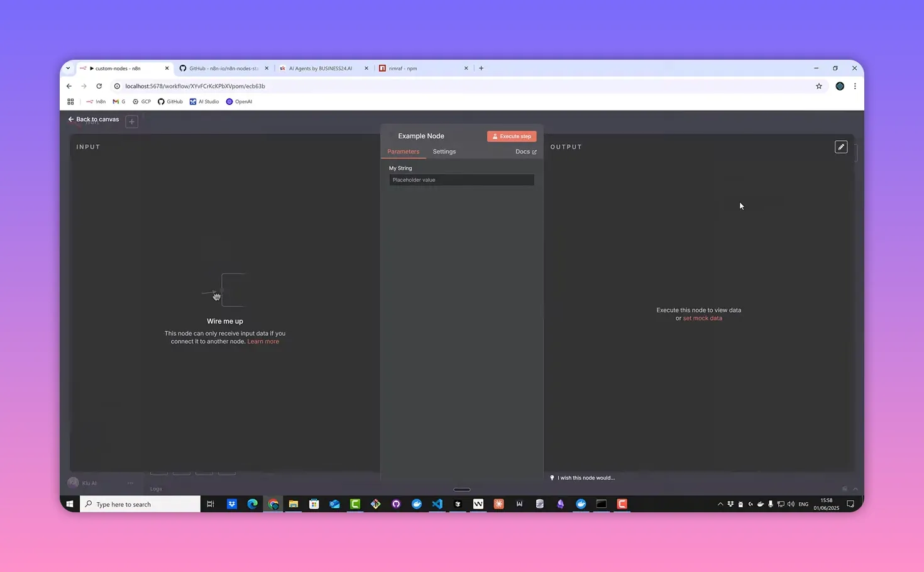Open GitHub Desktop from taskbar
Image resolution: width=924 pixels, height=572 pixels.
(x=396, y=503)
